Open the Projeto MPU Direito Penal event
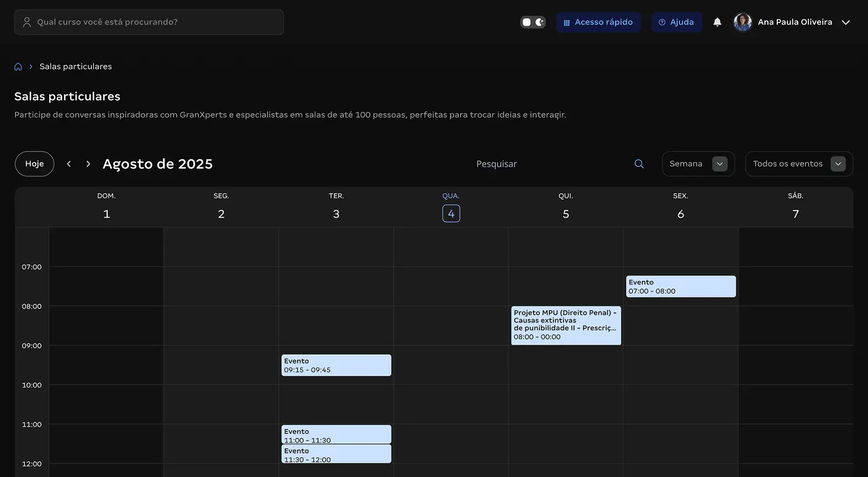 [x=566, y=325]
